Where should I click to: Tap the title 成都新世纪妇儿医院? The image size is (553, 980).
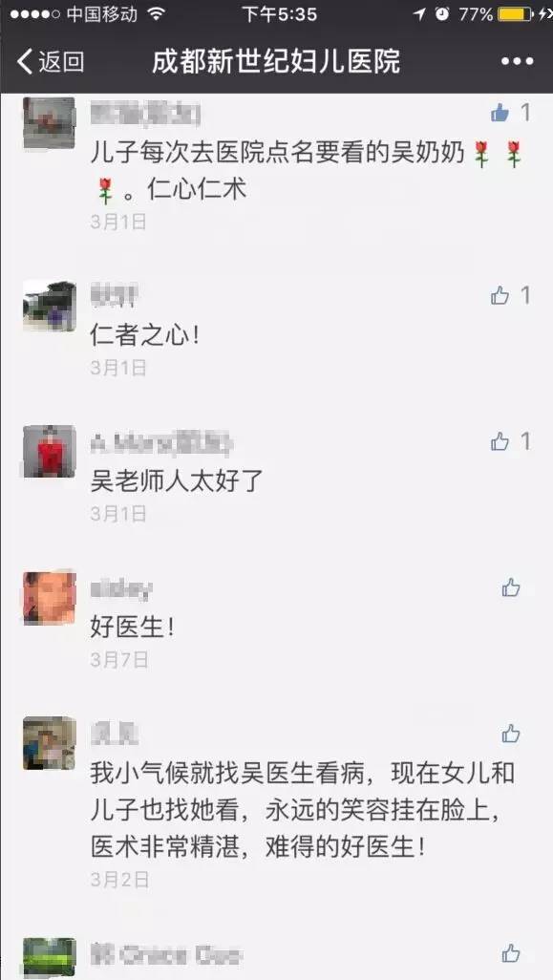[x=276, y=61]
